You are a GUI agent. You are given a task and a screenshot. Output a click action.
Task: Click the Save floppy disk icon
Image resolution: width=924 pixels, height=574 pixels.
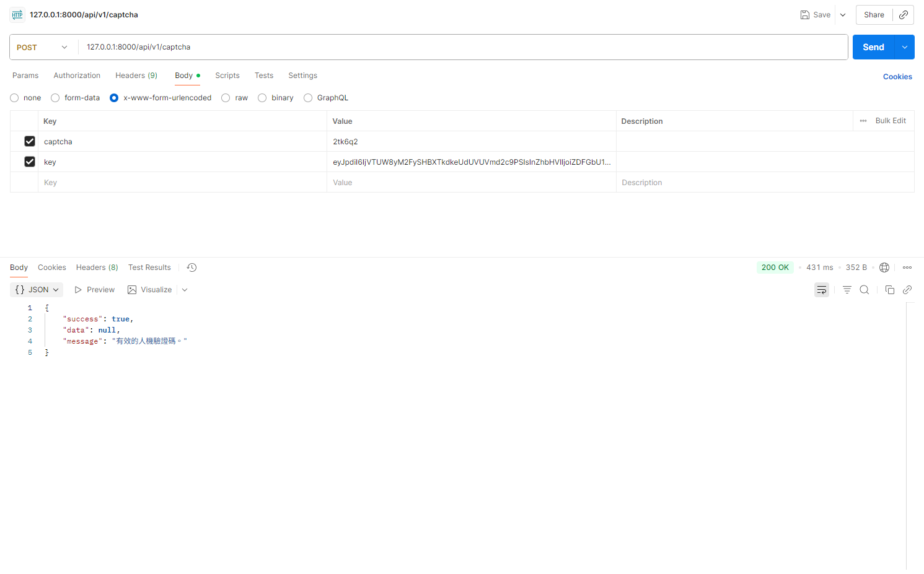[805, 15]
